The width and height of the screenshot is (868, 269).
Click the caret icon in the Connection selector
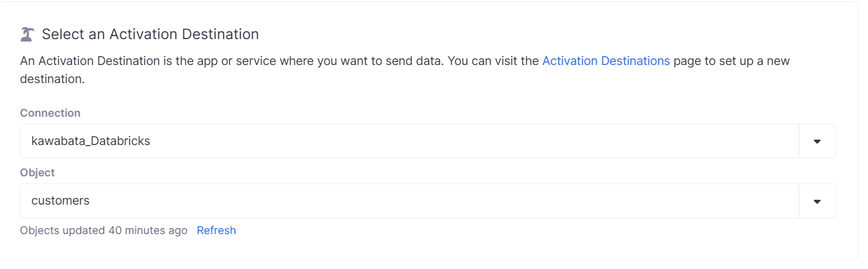(817, 142)
